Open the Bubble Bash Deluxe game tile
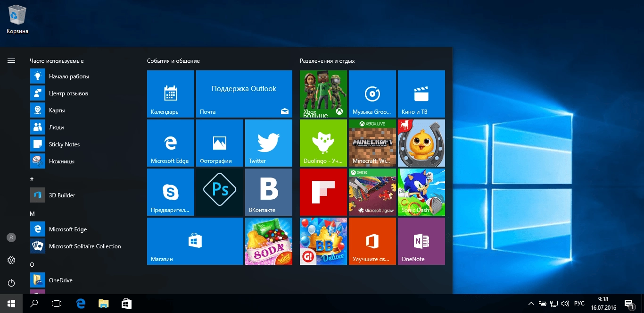This screenshot has height=313, width=644. 323,241
